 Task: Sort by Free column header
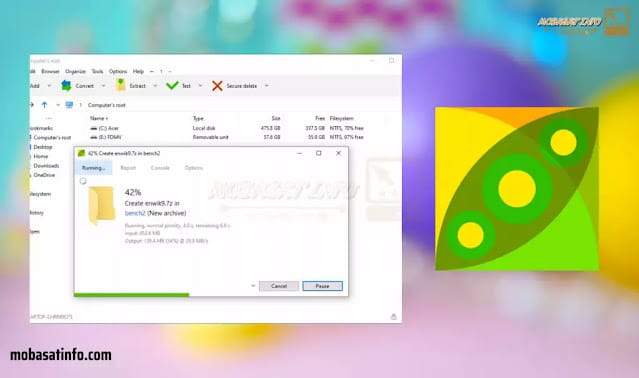[320, 118]
